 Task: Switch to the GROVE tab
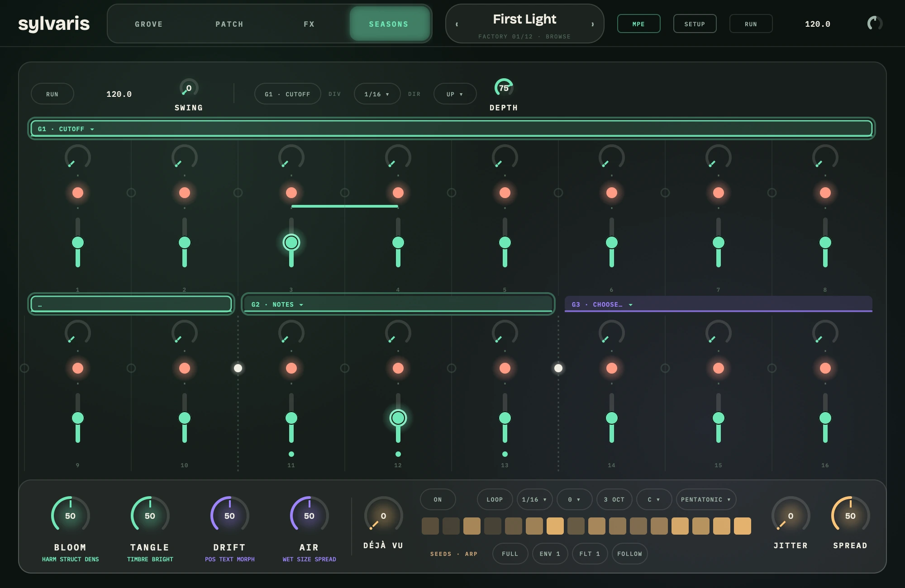point(149,24)
